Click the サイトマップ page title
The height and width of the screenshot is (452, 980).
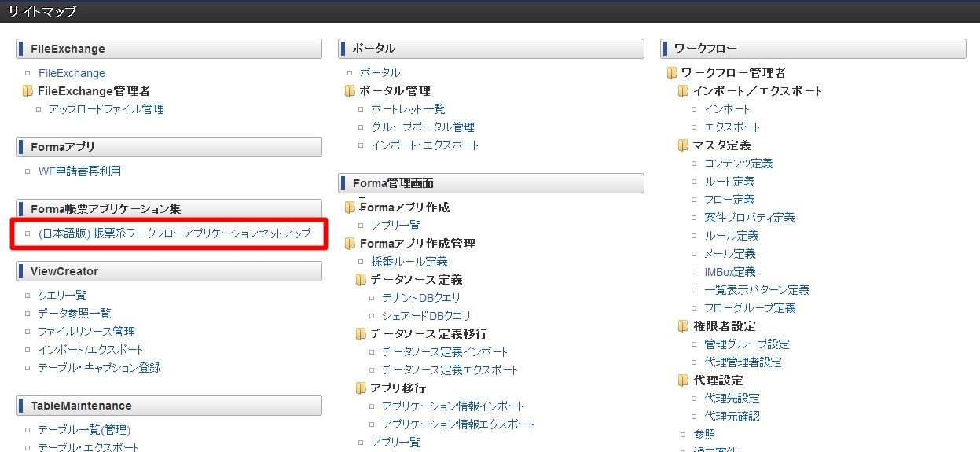42,11
